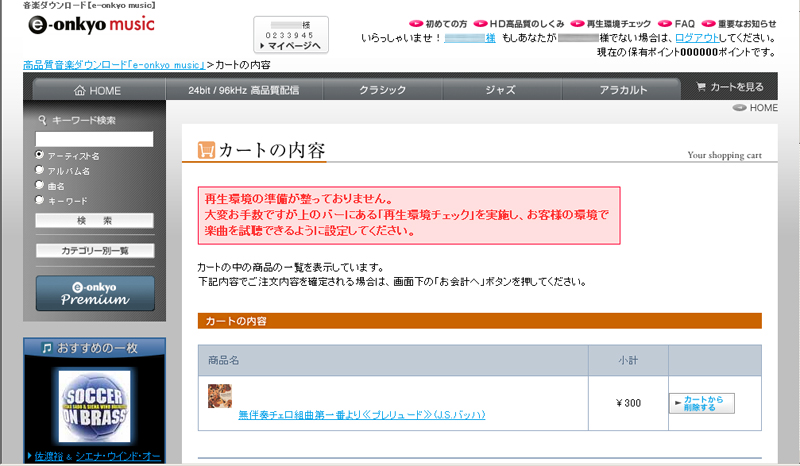Click the music note icon in おすすめの一枚
Screen dimensions: 800x466
coord(47,348)
